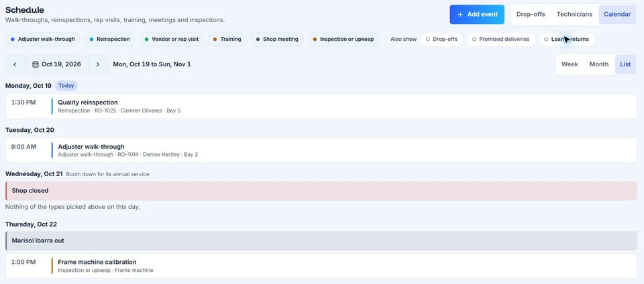Image resolution: width=644 pixels, height=284 pixels.
Task: Click 'Booth down for its annual service' note
Action: point(107,174)
